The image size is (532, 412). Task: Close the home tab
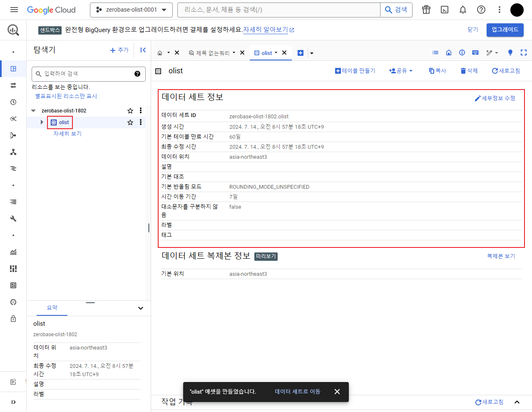(x=177, y=53)
